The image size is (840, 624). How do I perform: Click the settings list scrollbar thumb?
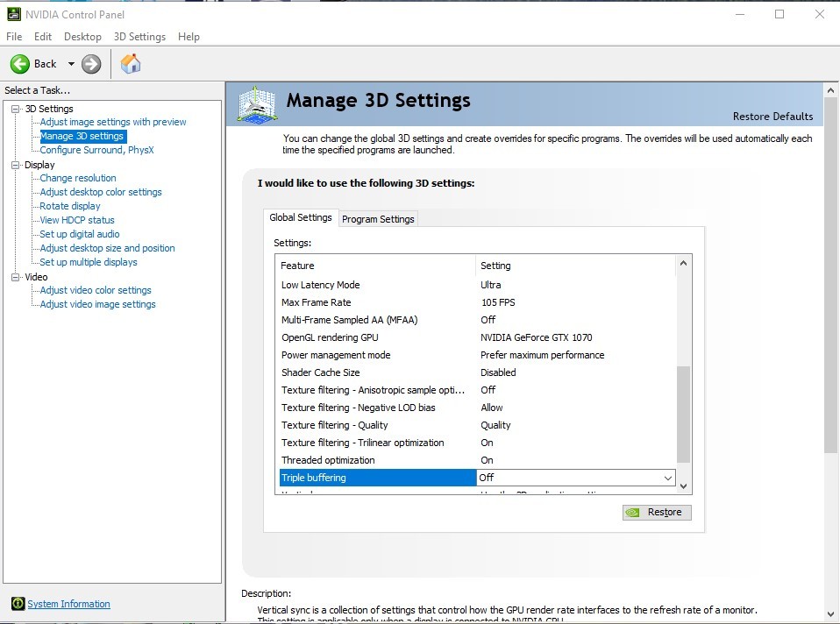point(683,414)
